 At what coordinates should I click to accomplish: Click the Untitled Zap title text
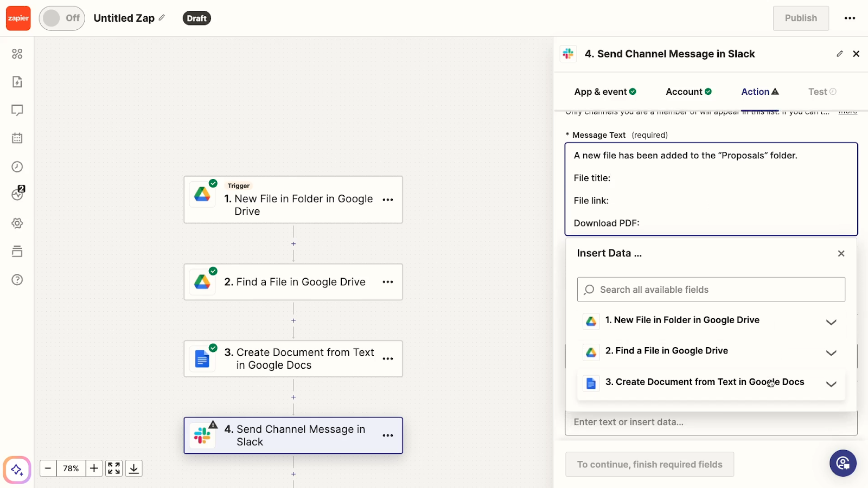click(x=124, y=18)
